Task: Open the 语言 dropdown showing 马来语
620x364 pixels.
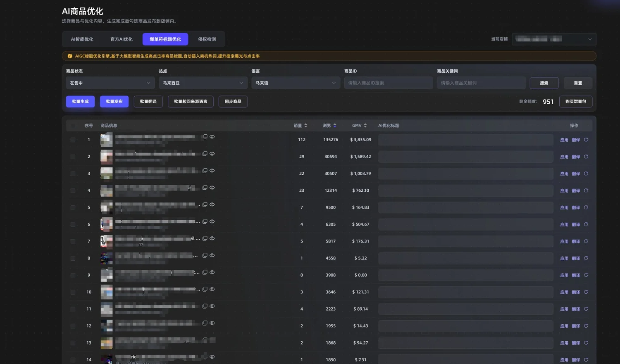Action: click(296, 83)
